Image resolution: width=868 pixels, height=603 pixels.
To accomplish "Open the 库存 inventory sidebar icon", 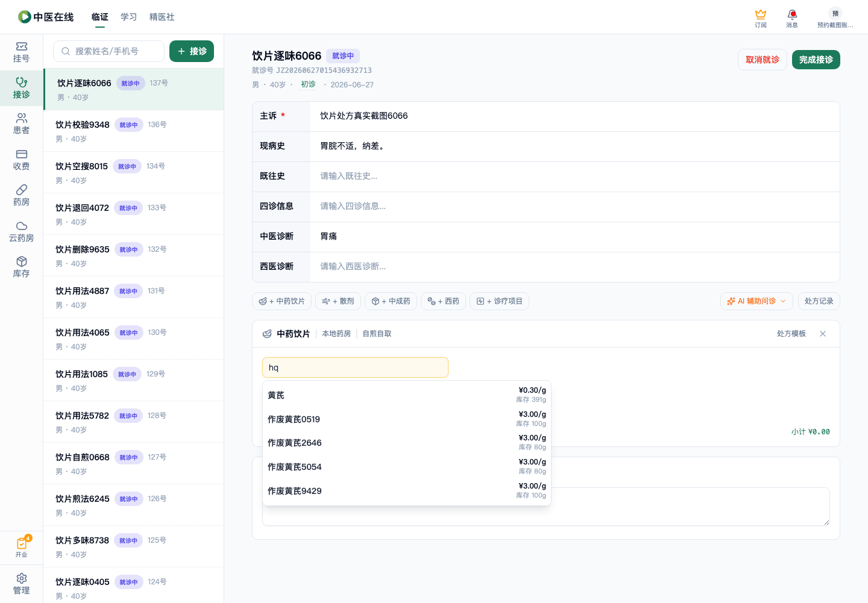I will (x=21, y=267).
